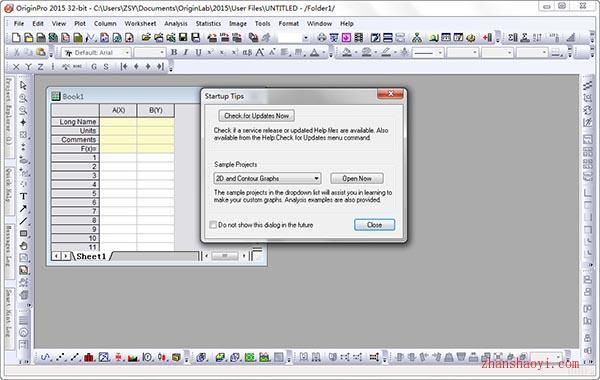Enable Do not show this dialog checkbox
Image resolution: width=600 pixels, height=380 pixels.
[x=213, y=225]
